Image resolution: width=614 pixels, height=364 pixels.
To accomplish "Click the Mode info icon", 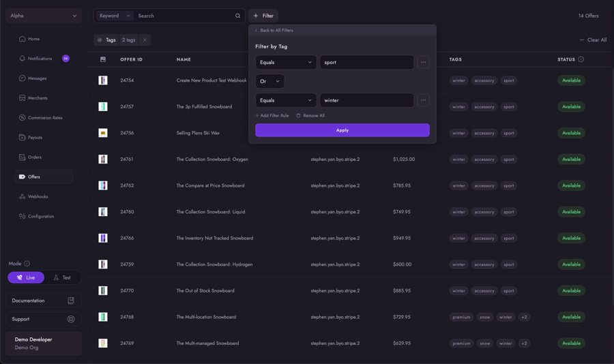I will 27,263.
